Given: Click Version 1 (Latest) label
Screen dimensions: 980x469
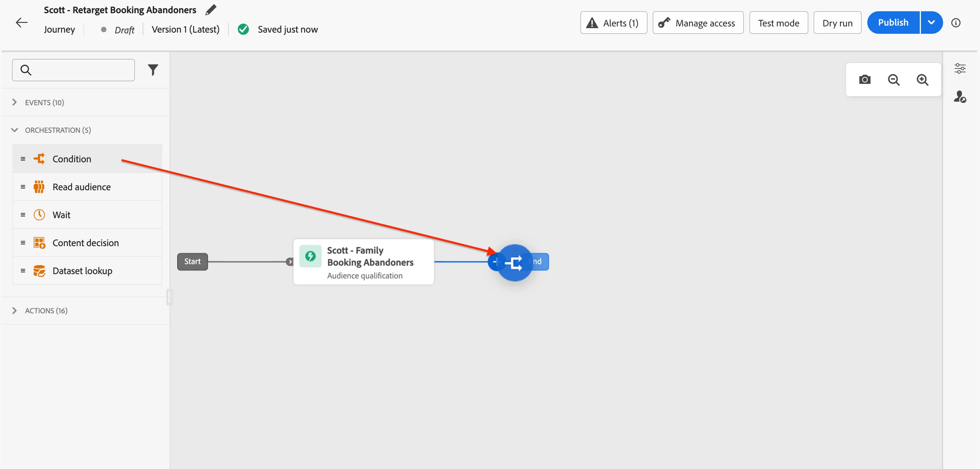Looking at the screenshot, I should 185,30.
